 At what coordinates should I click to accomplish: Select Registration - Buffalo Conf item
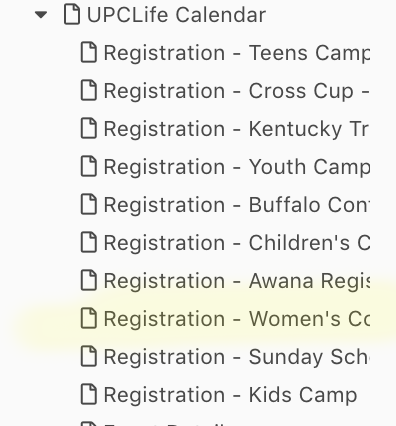click(x=236, y=205)
